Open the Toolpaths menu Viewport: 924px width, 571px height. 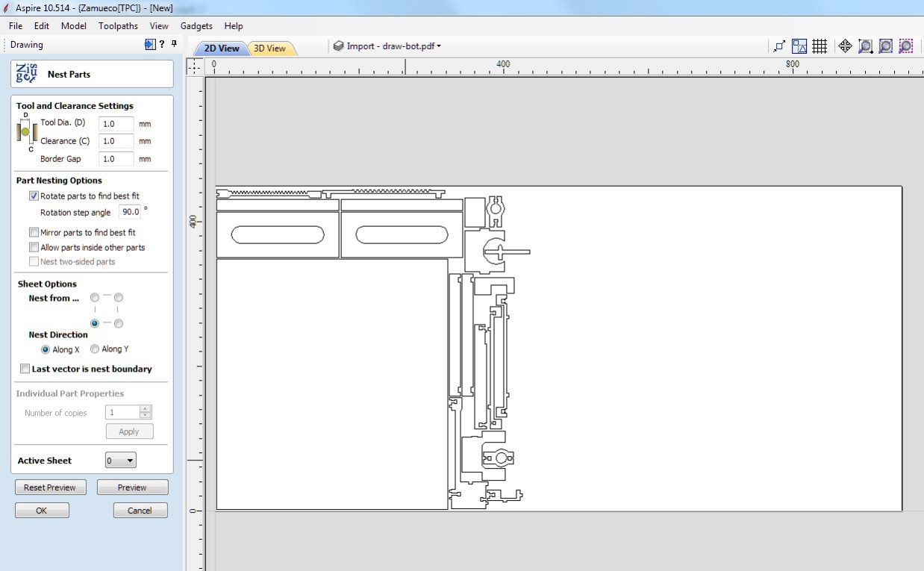click(118, 26)
